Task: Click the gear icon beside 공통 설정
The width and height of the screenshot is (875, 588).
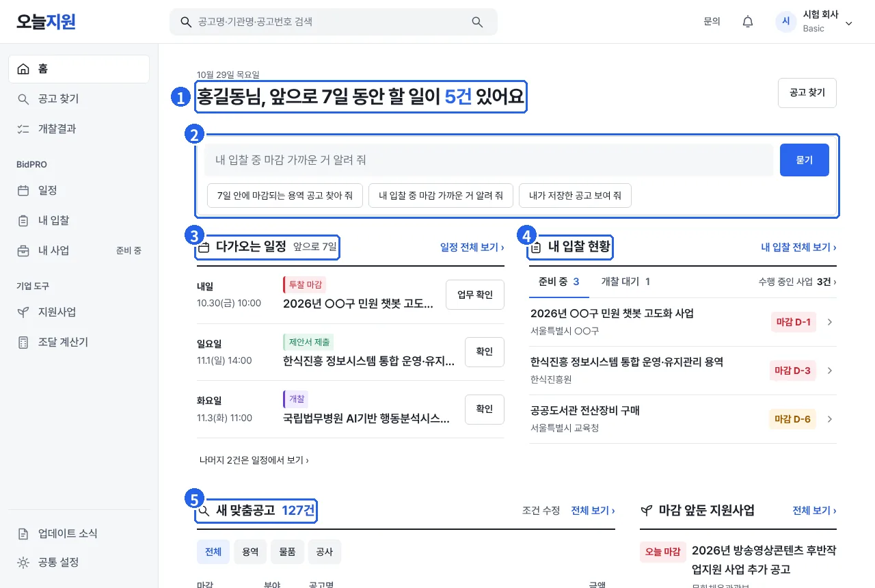Action: click(x=23, y=563)
